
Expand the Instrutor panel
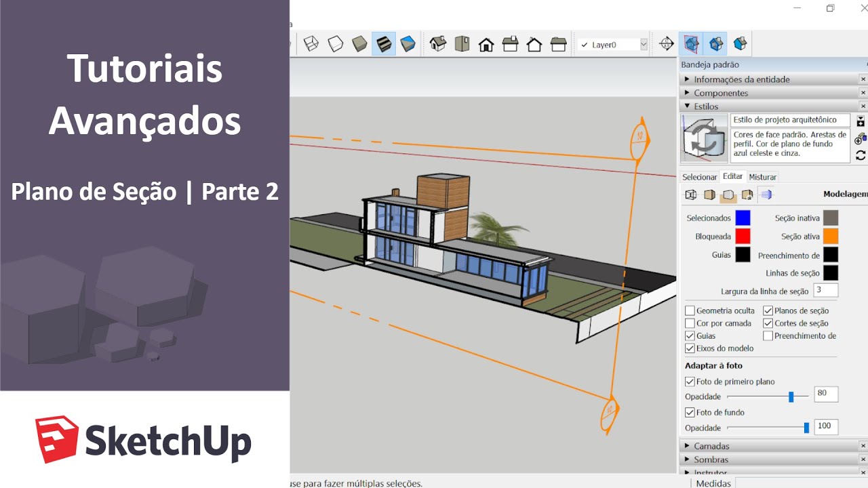coord(687,472)
